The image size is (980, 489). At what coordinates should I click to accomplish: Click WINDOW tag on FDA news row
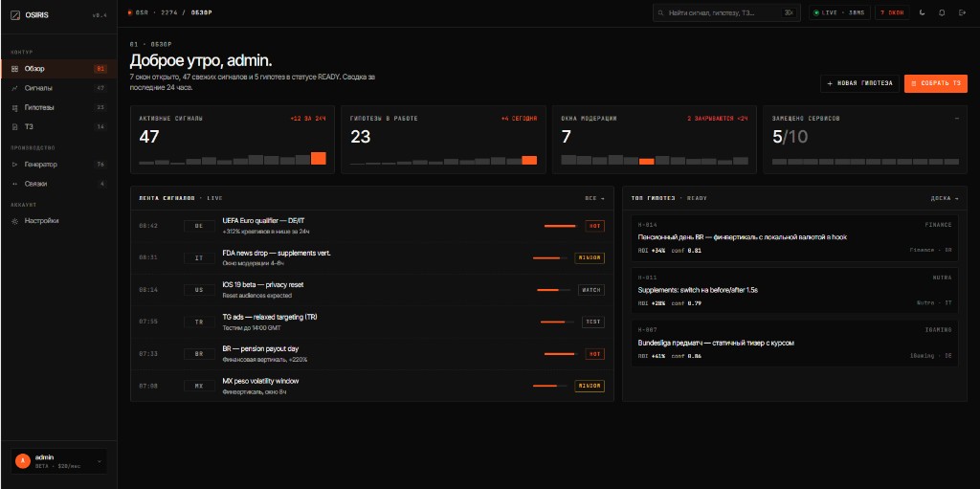(x=590, y=257)
